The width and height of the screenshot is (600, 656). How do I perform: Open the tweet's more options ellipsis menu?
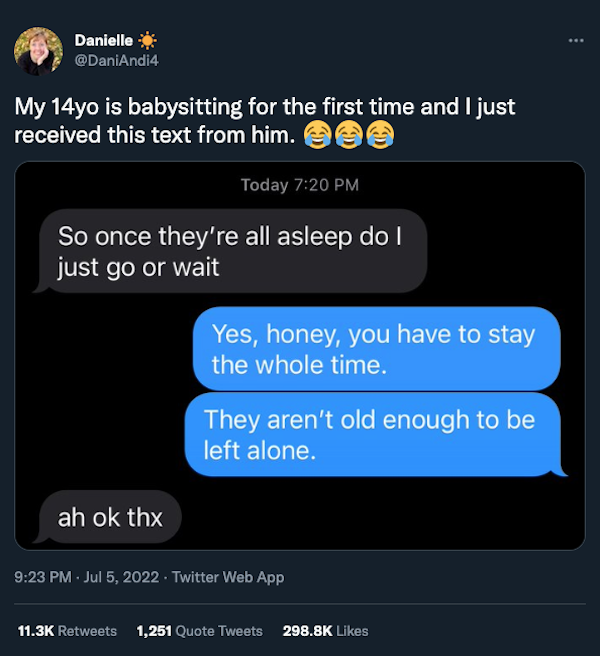click(575, 41)
